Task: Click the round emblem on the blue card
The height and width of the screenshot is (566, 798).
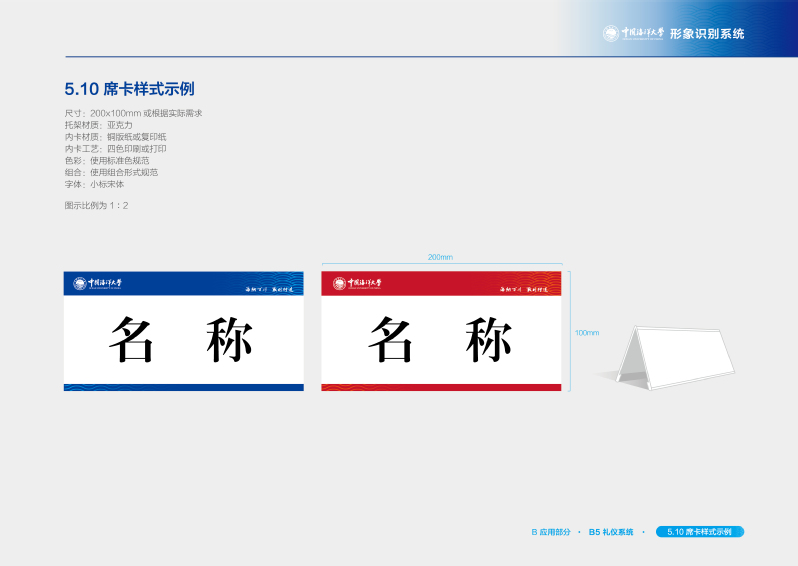Action: coord(80,284)
